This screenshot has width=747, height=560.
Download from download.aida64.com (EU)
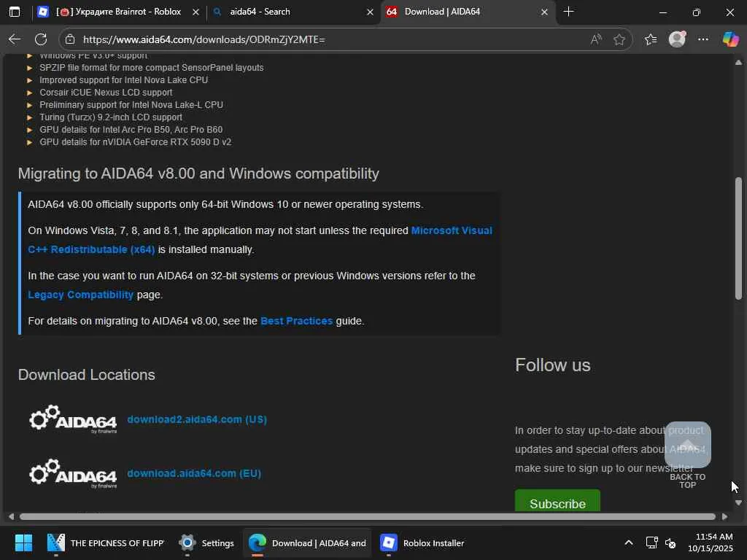coord(194,473)
